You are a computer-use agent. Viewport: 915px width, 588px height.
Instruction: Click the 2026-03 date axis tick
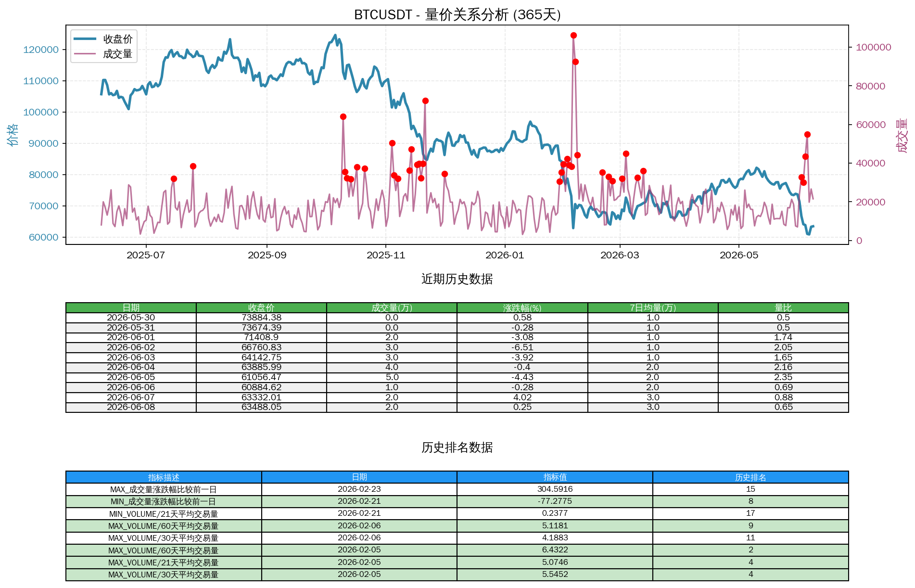pyautogui.click(x=620, y=255)
